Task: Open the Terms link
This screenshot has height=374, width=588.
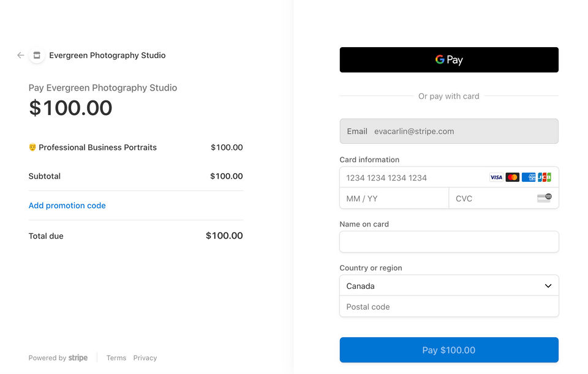Action: coord(116,358)
